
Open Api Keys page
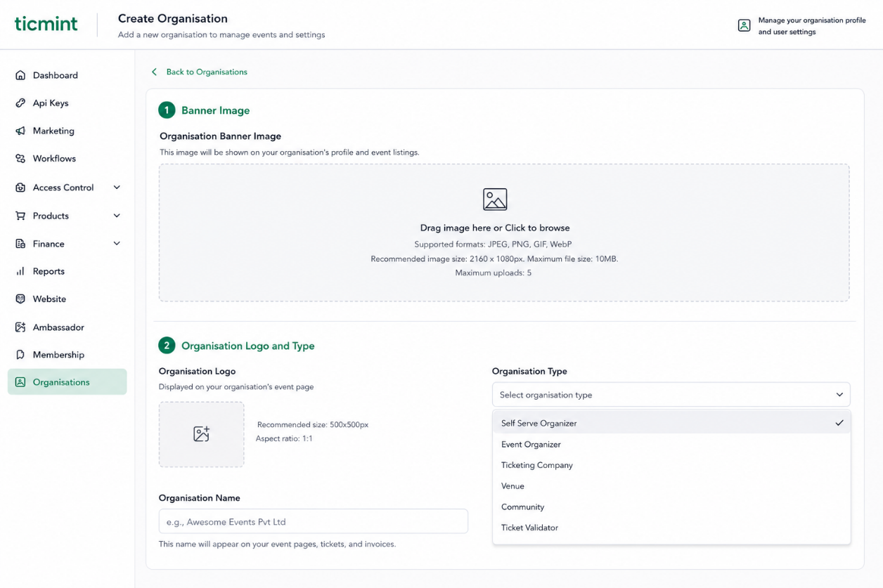(x=67, y=103)
